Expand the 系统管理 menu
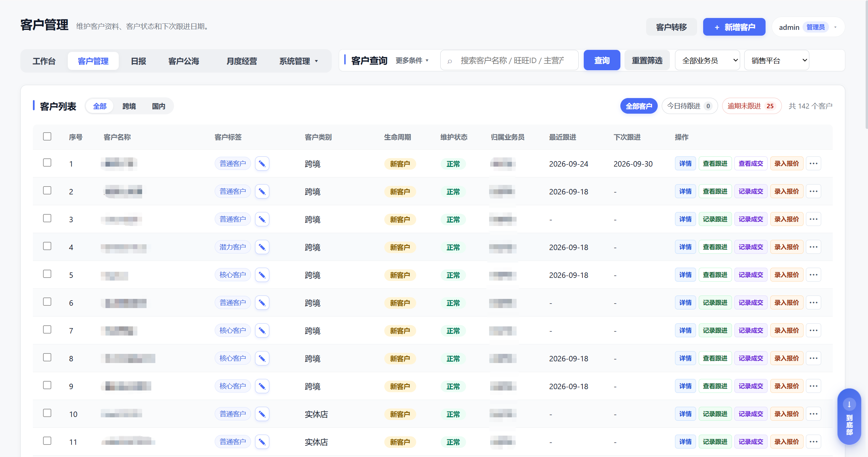 click(x=298, y=61)
